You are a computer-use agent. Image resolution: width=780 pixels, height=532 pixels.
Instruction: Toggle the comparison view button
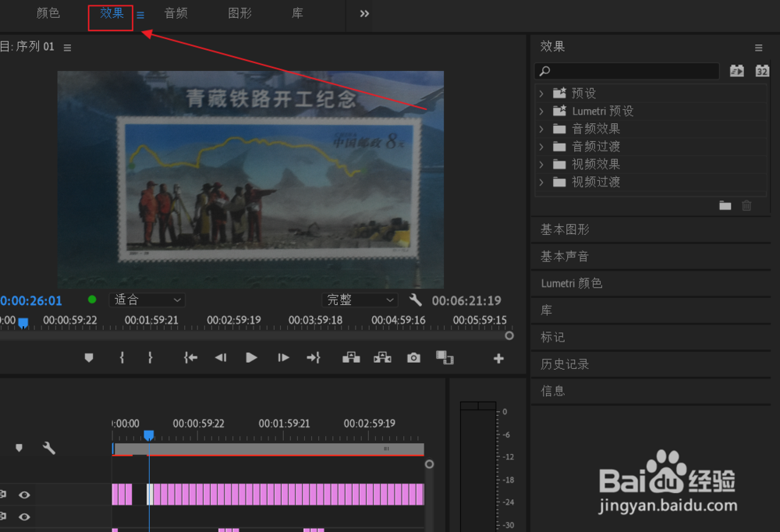click(x=445, y=358)
